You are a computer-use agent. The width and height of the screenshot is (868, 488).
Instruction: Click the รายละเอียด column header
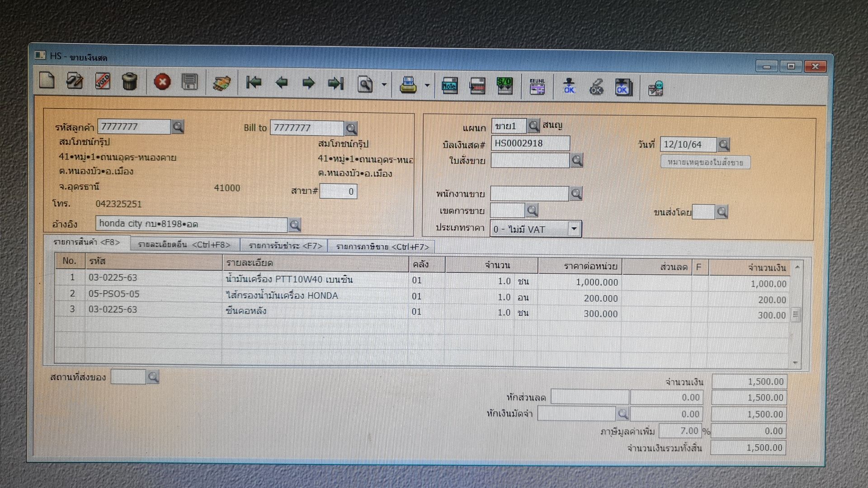click(315, 263)
